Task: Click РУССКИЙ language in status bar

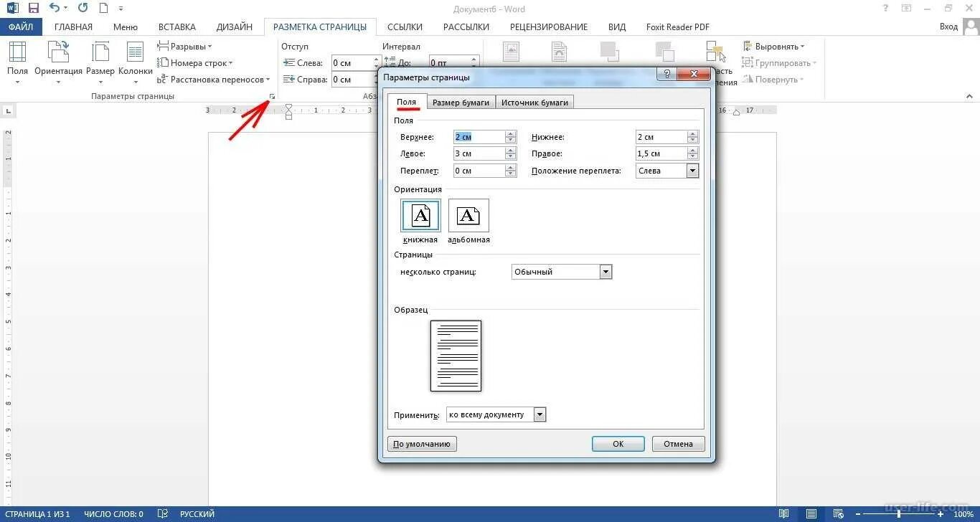Action: (x=196, y=513)
